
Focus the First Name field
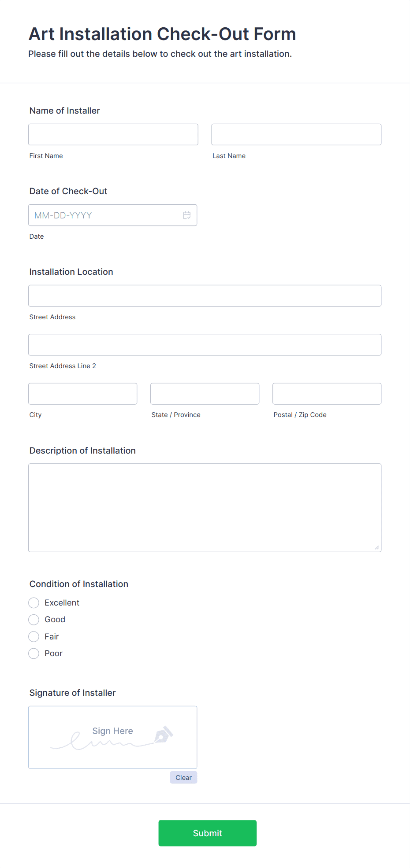click(x=113, y=134)
